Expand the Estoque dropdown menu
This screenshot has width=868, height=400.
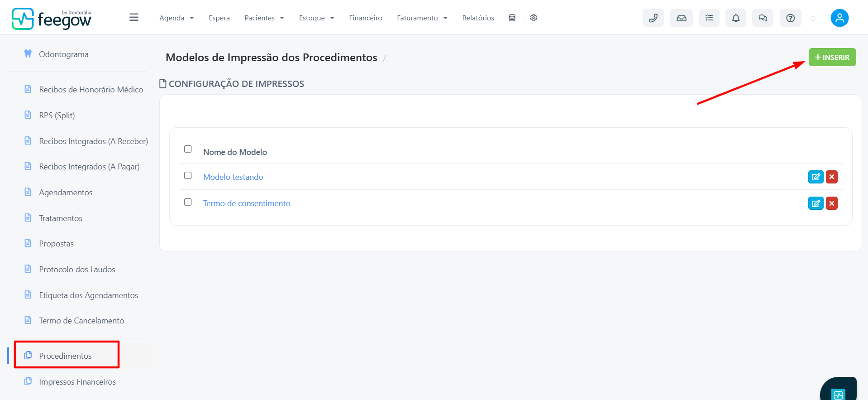(x=316, y=18)
